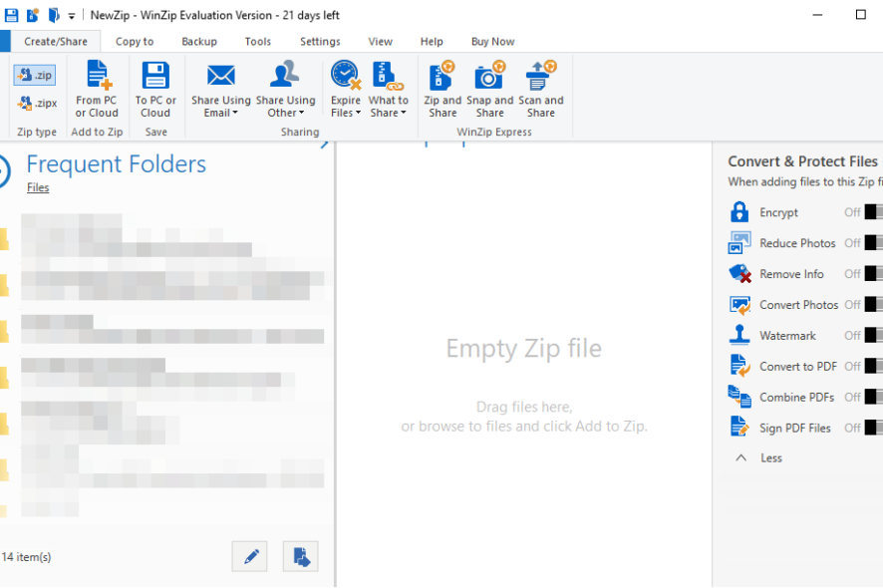Click the Watermark label

pyautogui.click(x=787, y=336)
